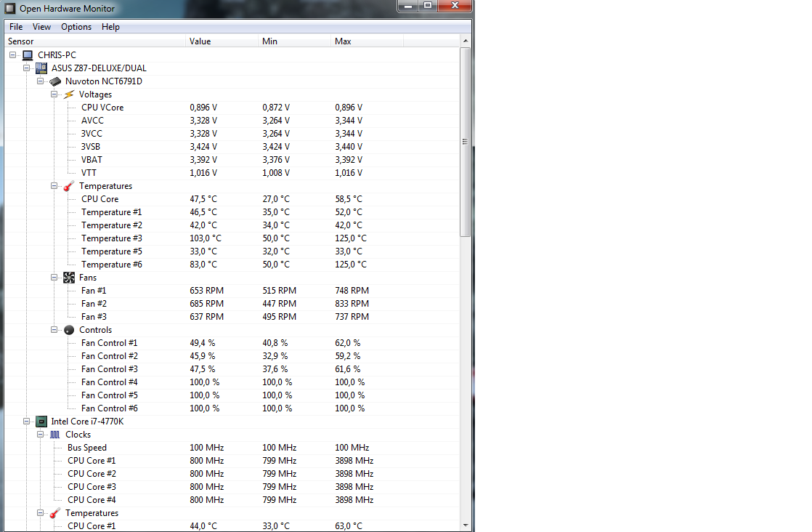Screen dimensions: 812x532
Task: Select the Fan #3 row
Action: pos(232,317)
